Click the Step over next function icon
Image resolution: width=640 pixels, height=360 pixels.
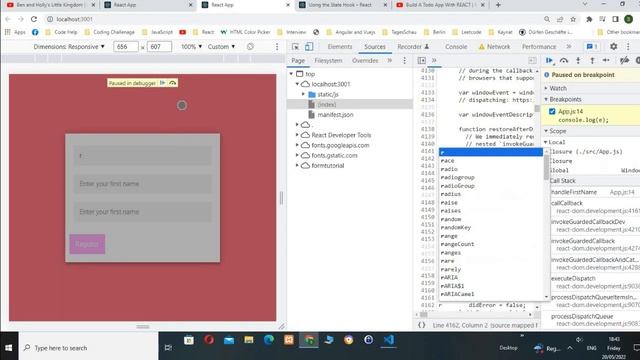[x=564, y=61]
